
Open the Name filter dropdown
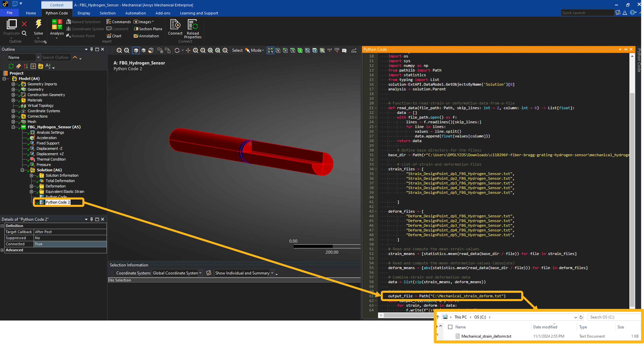coord(38,57)
